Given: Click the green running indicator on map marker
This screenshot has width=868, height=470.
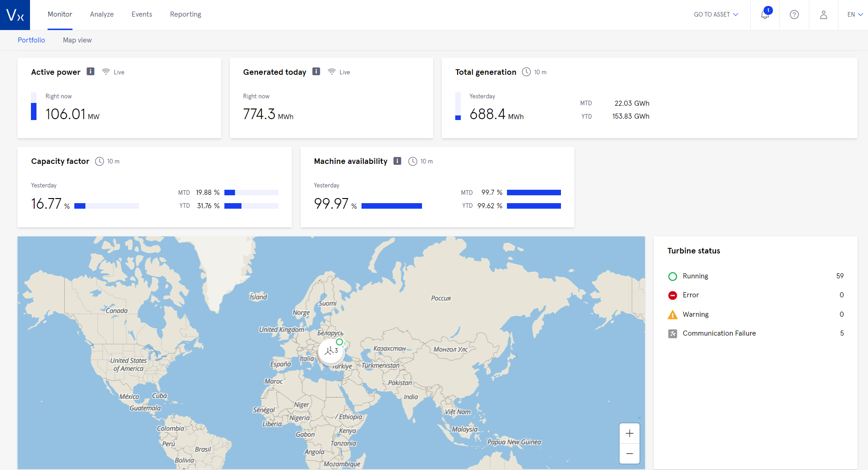Looking at the screenshot, I should point(339,342).
